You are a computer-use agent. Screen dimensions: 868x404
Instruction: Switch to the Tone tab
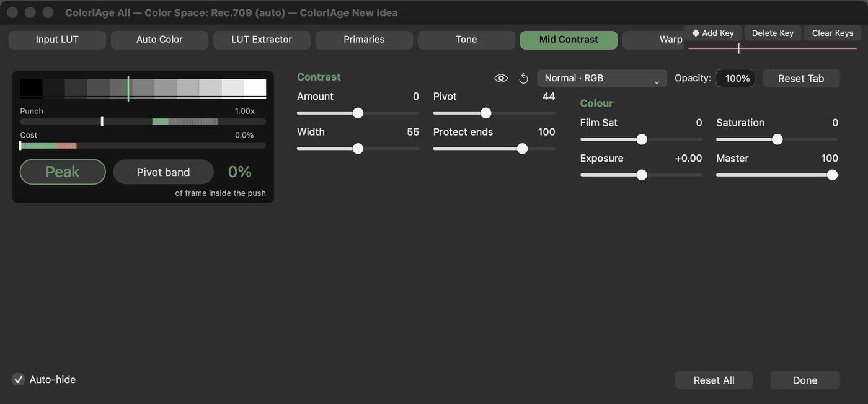[x=466, y=40]
